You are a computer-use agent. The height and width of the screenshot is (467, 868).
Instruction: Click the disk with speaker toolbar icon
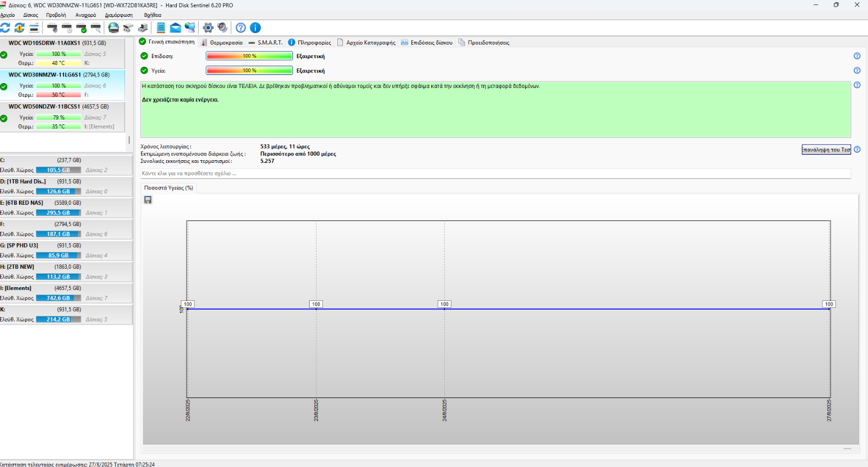pos(53,28)
